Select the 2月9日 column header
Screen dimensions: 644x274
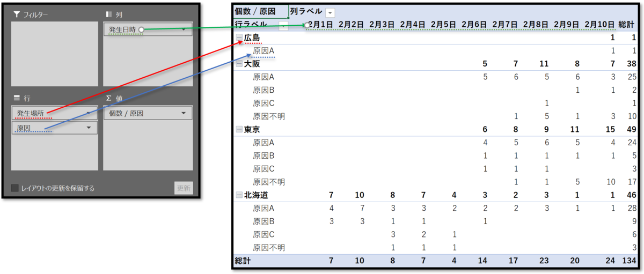click(567, 24)
